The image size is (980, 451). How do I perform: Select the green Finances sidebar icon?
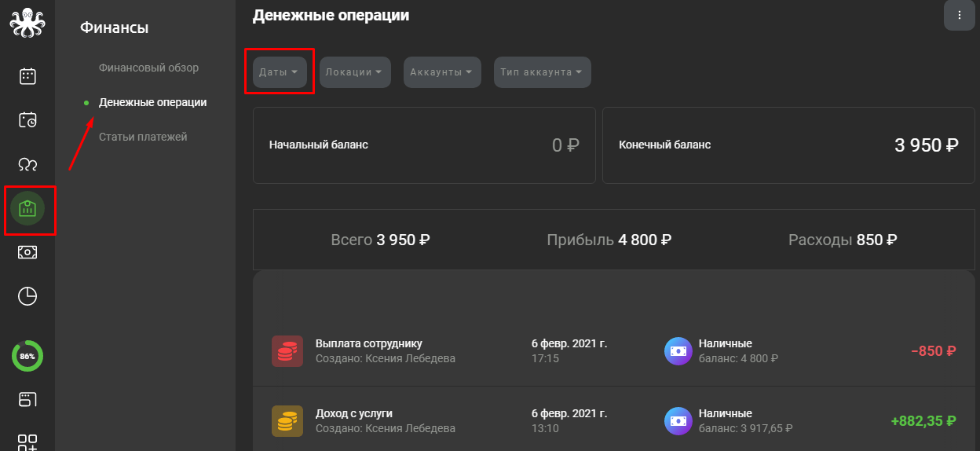tap(27, 208)
